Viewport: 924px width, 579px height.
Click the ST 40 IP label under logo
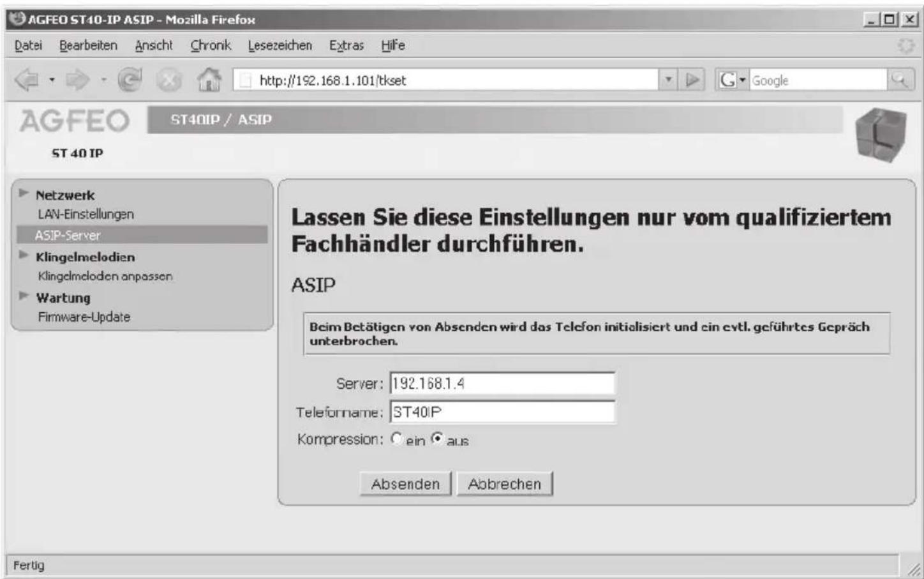coord(77,153)
